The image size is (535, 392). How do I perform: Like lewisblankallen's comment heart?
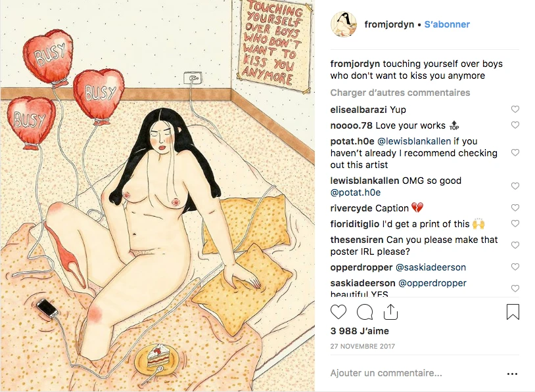click(x=515, y=186)
